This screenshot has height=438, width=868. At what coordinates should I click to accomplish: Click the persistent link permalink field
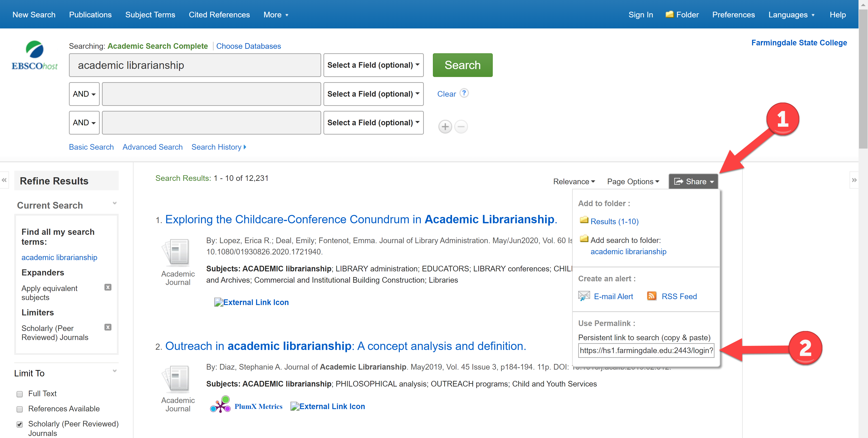point(646,350)
